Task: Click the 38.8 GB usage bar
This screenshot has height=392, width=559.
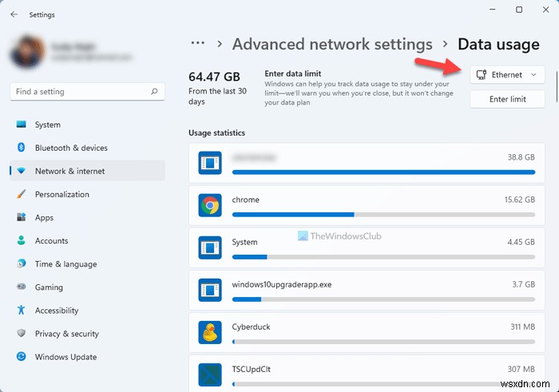Action: pos(383,172)
